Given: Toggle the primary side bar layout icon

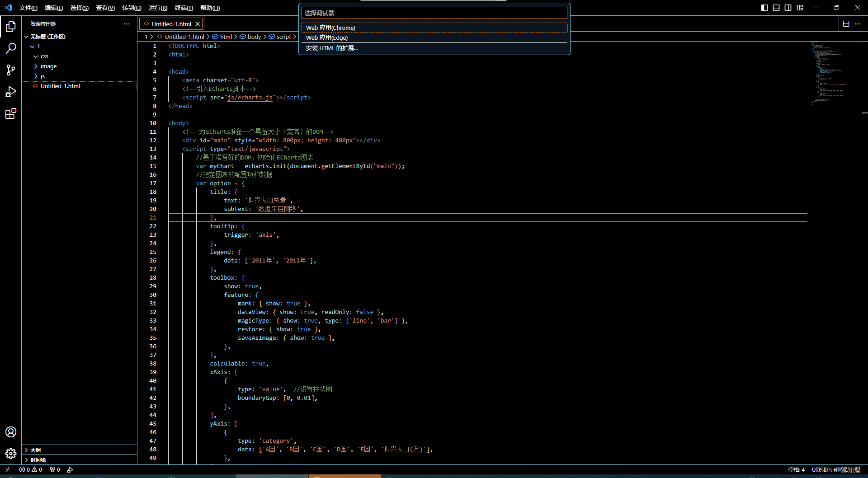Looking at the screenshot, I should pos(764,8).
